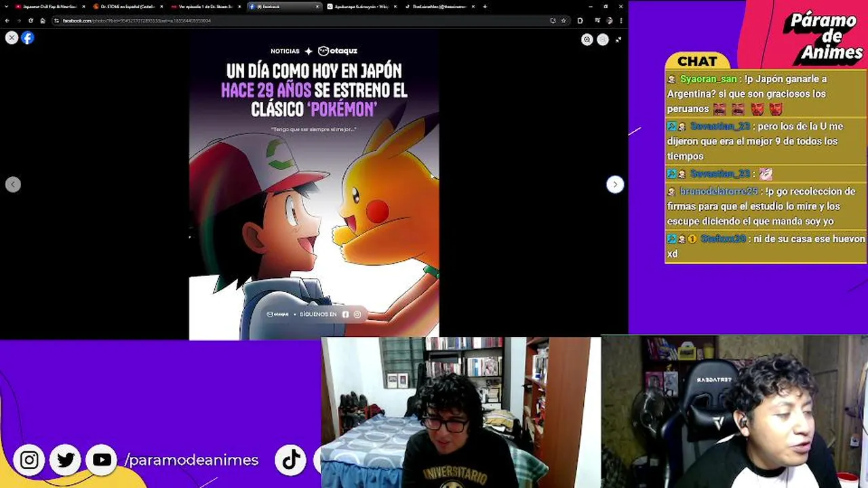This screenshot has height=488, width=868.
Task: Go to the previous photo with left arrow
Action: point(13,184)
